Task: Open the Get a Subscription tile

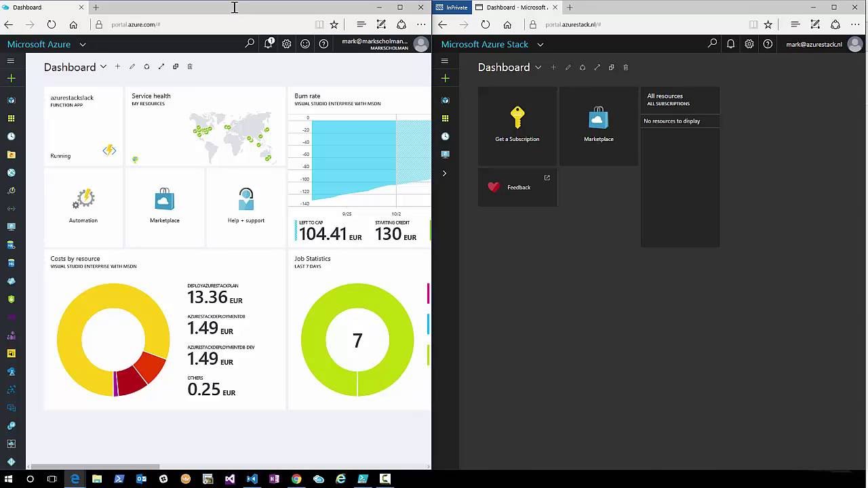Action: coord(517,126)
